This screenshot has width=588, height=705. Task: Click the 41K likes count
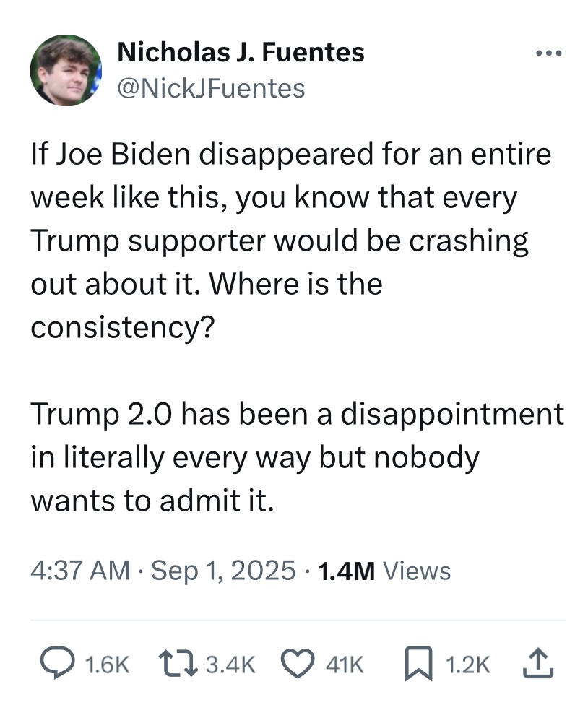pyautogui.click(x=345, y=664)
